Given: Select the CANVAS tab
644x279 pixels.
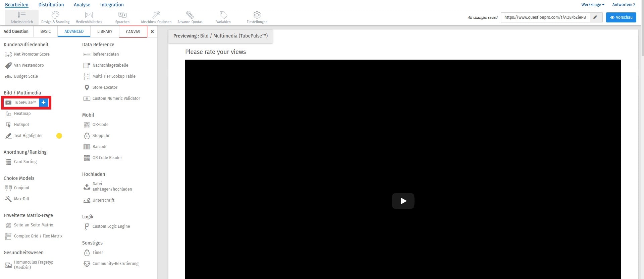Looking at the screenshot, I should pyautogui.click(x=133, y=32).
